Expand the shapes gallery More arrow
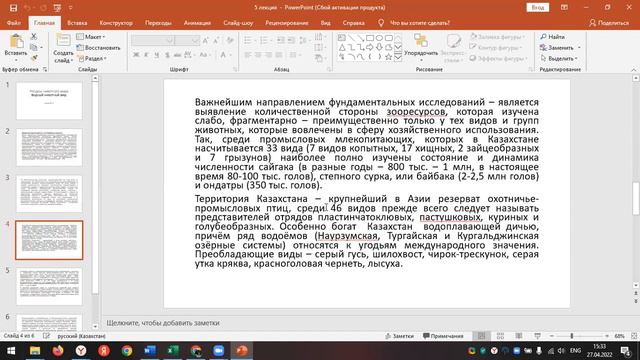Viewport: 640px width, 360px height. 398,57
